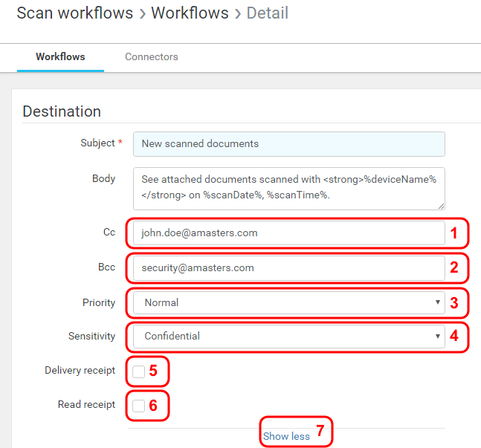The image size is (481, 448).
Task: Open the Priority dropdown set to Normal
Action: [288, 302]
